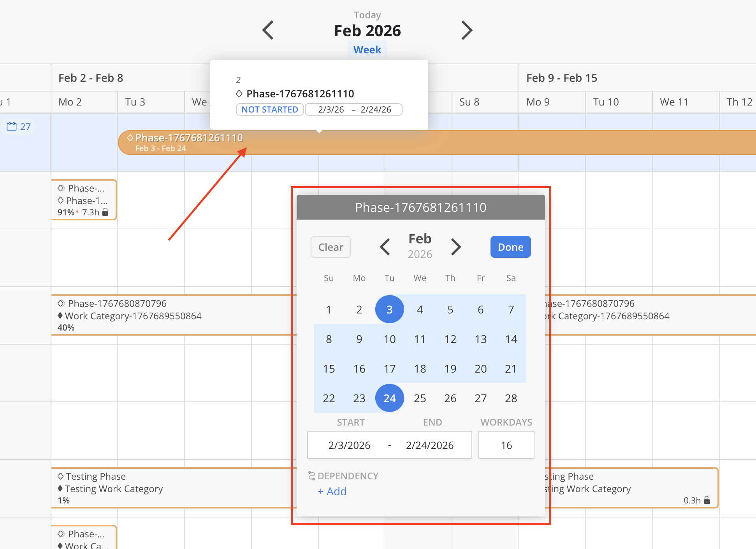Click date range 2/3/26 – 2/24/26 in tooltip

tap(354, 110)
